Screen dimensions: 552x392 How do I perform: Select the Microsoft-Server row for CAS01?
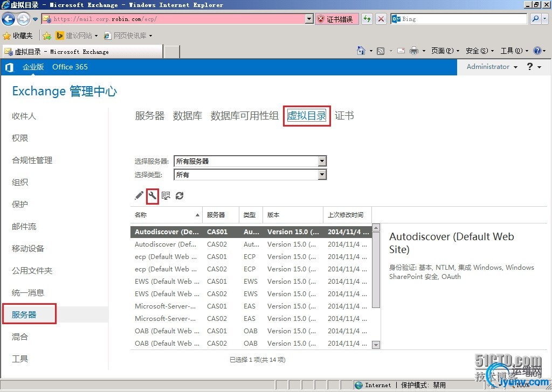point(251,306)
